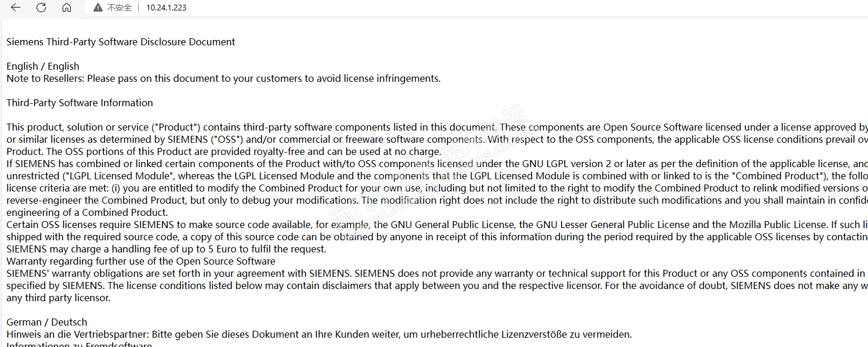Open site info via the 不安全 label

[x=120, y=8]
